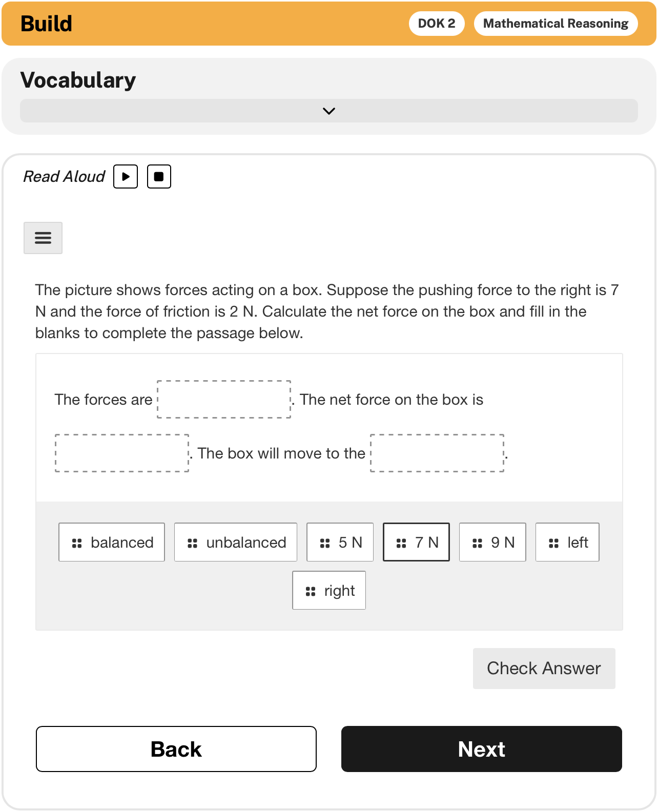This screenshot has width=658, height=812.
Task: Click the Vocabulary heading
Action: (78, 80)
